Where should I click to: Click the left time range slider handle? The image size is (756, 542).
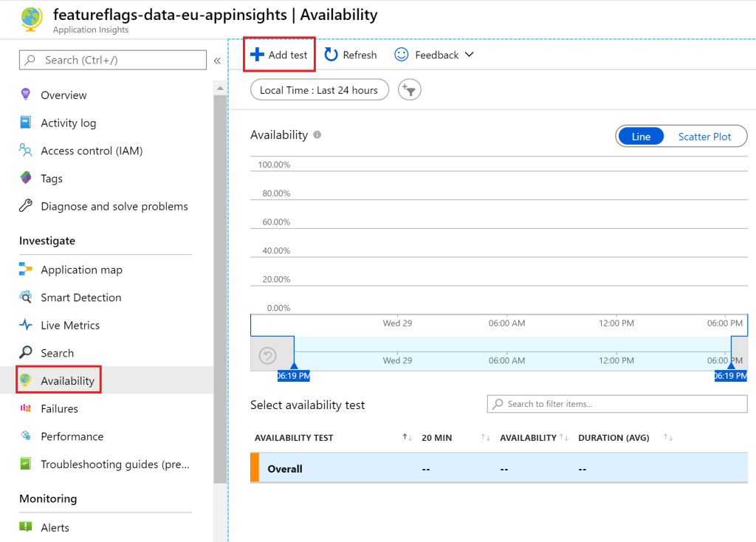click(294, 366)
